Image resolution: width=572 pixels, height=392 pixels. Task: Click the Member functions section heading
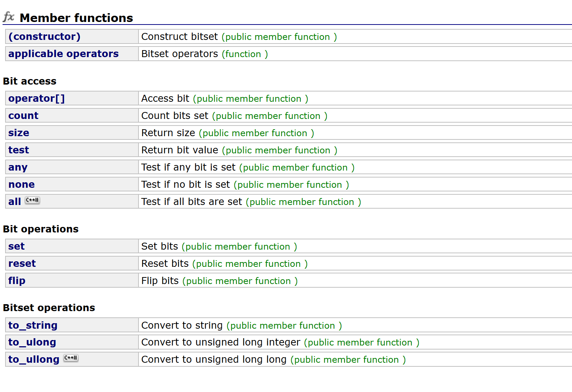76,18
